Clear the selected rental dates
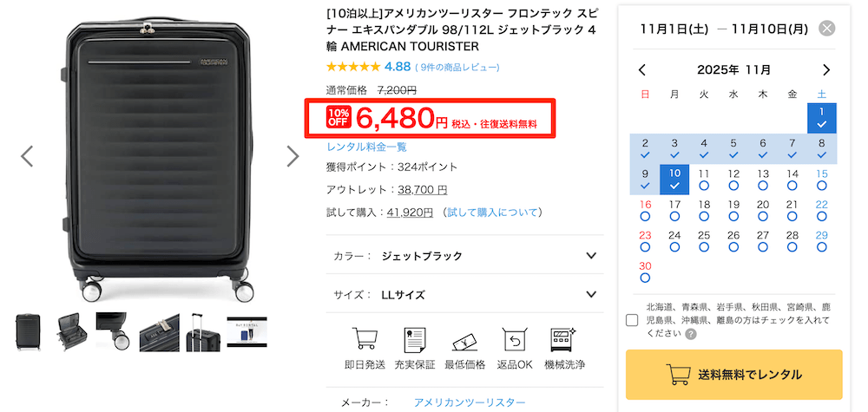 (x=827, y=29)
